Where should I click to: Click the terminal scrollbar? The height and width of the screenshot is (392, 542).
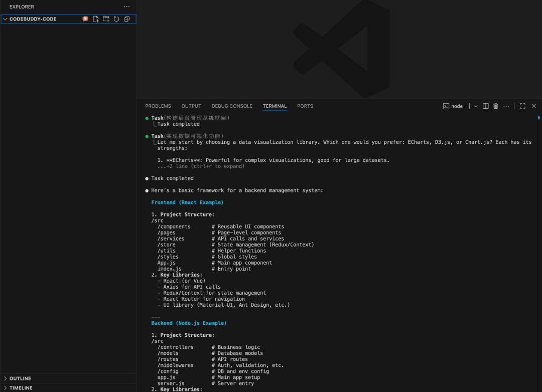pyautogui.click(x=539, y=118)
